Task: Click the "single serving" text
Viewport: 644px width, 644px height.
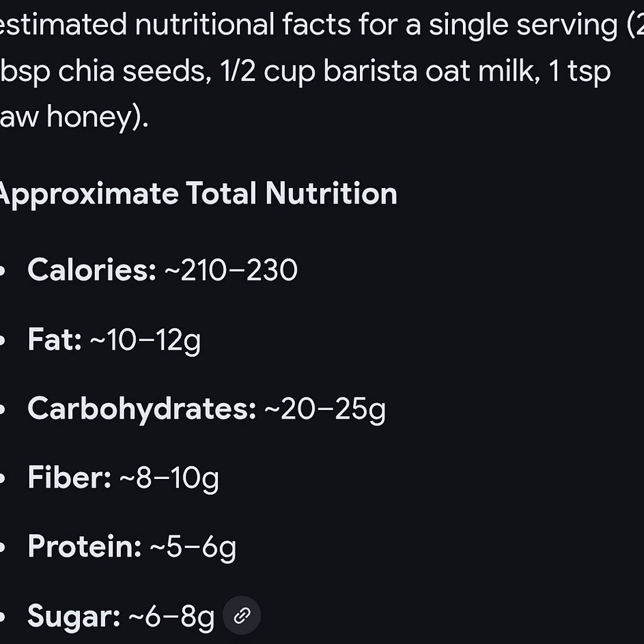Action: coord(523,25)
